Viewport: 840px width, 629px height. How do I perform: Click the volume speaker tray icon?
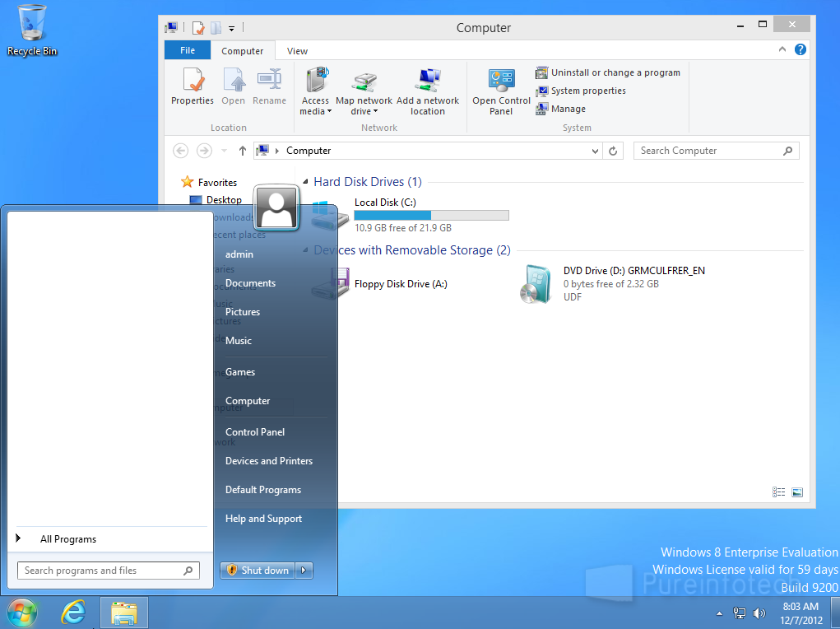coord(759,613)
